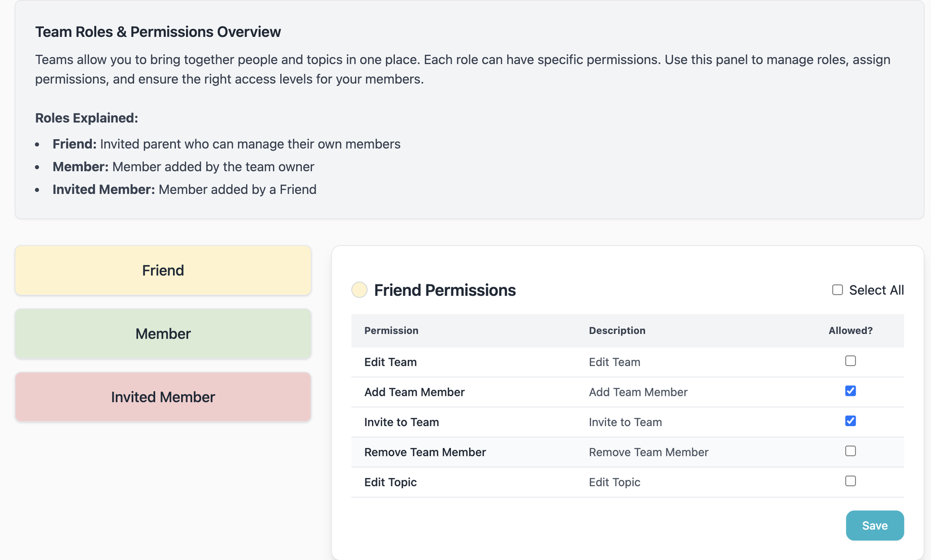Click the Edit Team permission name
This screenshot has width=931, height=560.
pos(390,362)
